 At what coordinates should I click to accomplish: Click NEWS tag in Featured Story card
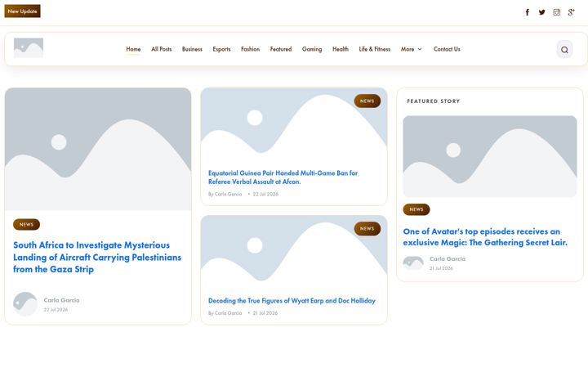(416, 209)
